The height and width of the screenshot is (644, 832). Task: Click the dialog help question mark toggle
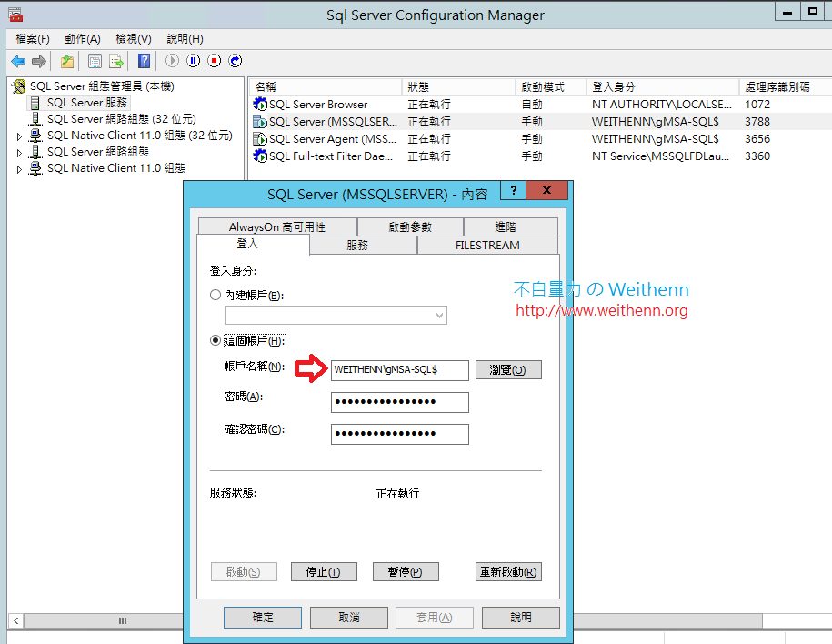[514, 190]
